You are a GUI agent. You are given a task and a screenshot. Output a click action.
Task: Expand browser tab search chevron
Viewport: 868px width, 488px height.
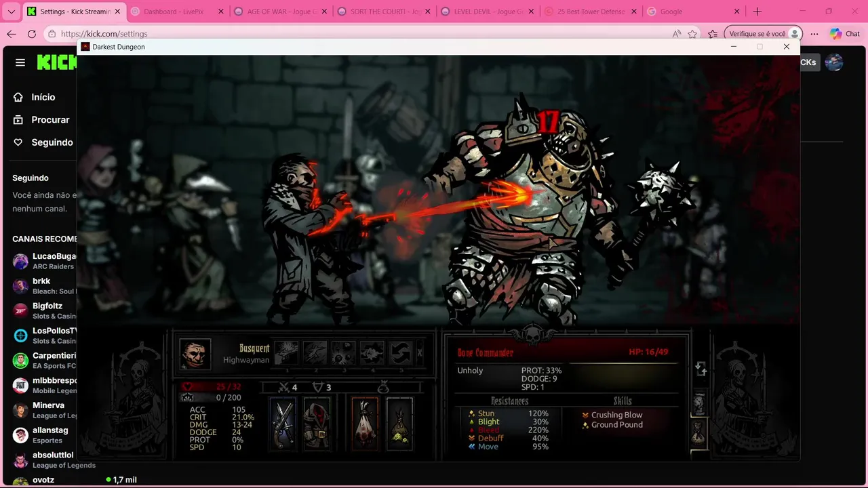pyautogui.click(x=12, y=12)
